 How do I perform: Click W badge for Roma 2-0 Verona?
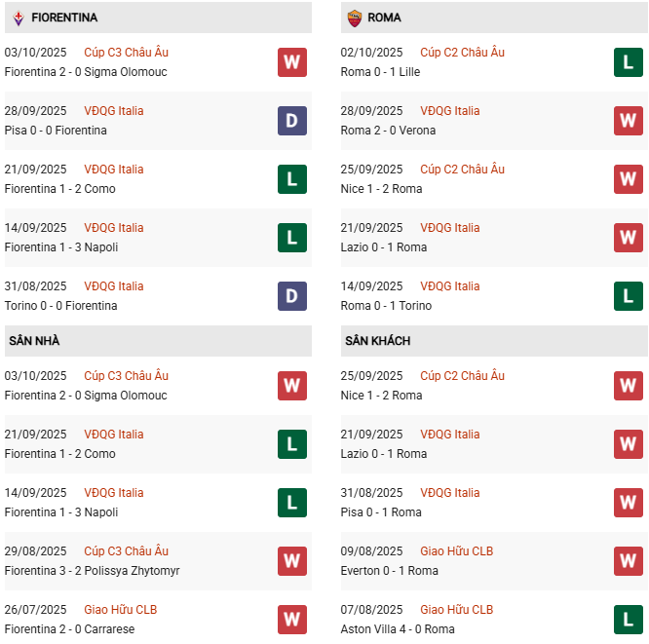coord(628,121)
